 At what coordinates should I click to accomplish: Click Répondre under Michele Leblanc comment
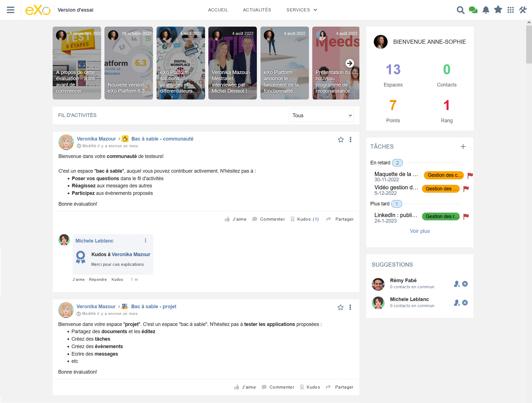[98, 280]
